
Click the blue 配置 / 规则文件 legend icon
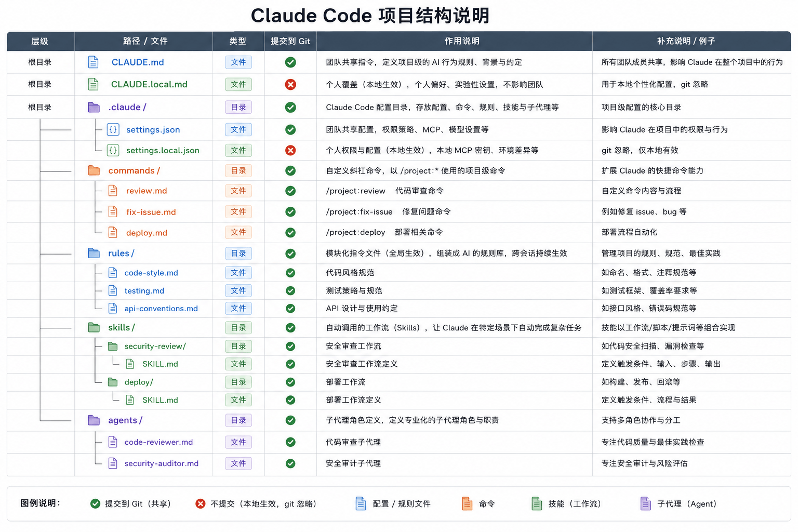tap(361, 503)
